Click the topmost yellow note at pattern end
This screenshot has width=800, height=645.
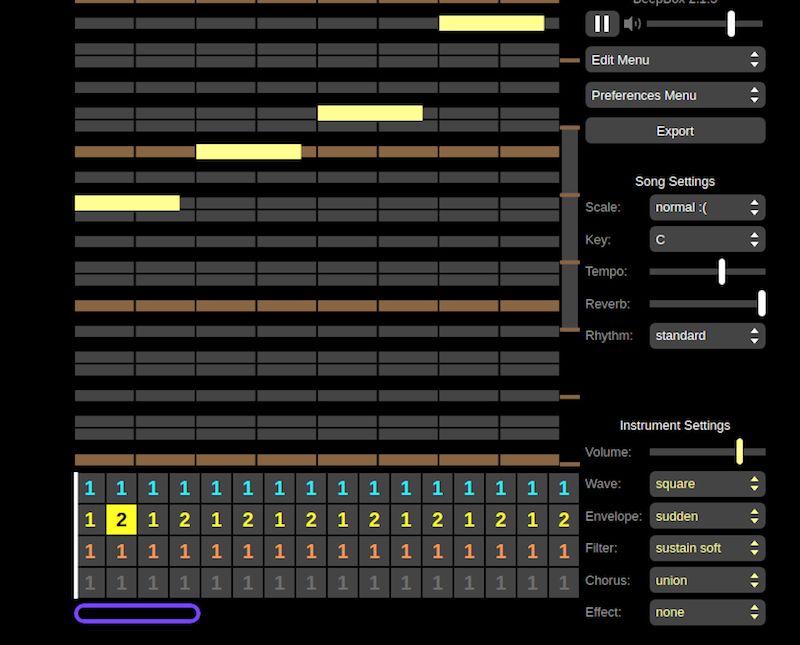[491, 23]
